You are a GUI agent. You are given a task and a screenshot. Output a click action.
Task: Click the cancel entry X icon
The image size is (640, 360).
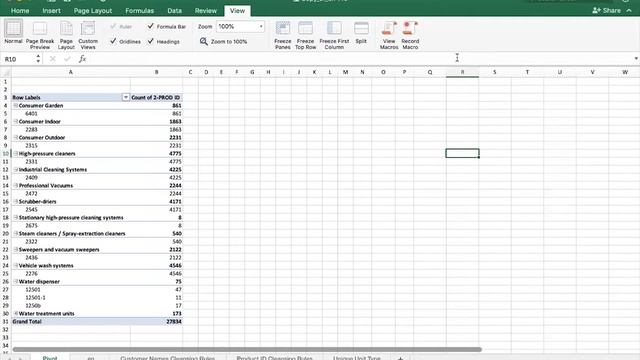pyautogui.click(x=53, y=59)
